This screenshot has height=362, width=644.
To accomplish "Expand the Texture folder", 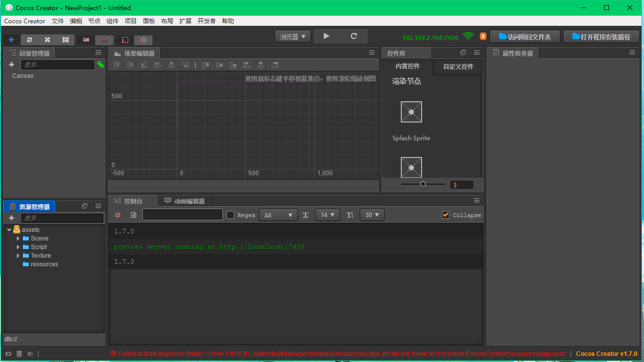I will tap(18, 256).
